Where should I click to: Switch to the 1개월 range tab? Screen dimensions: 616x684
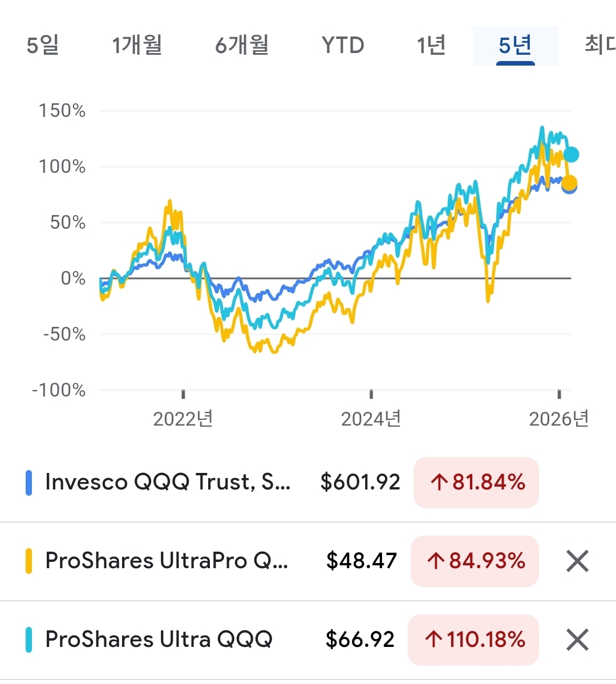pyautogui.click(x=137, y=45)
